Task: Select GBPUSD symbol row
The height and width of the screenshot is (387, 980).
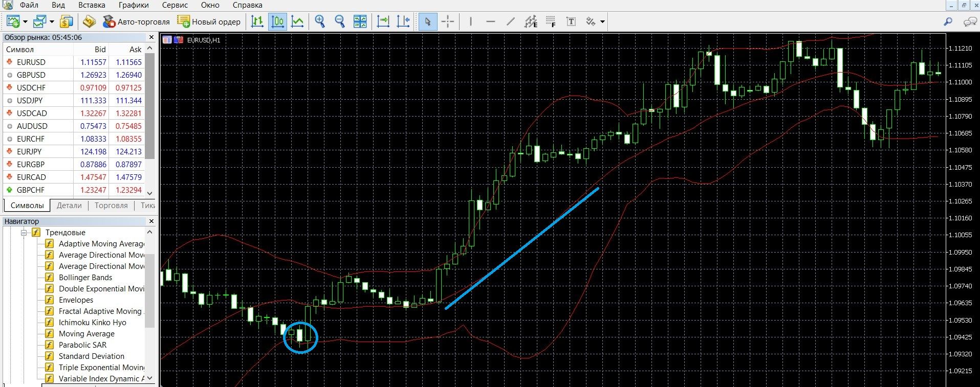Action: (74, 75)
